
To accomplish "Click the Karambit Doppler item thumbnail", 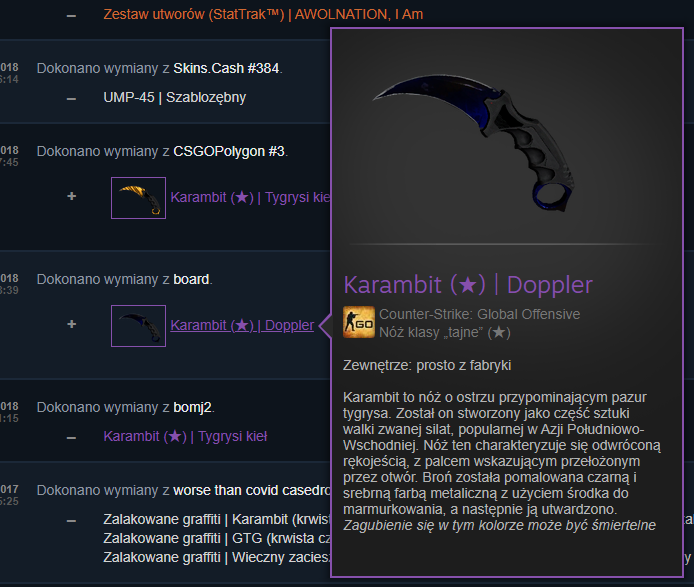I will [x=139, y=326].
